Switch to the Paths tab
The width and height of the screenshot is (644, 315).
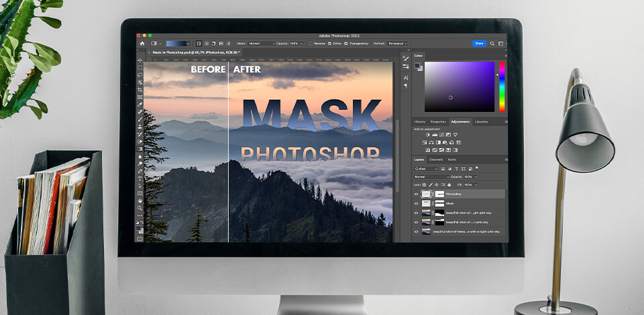451,160
